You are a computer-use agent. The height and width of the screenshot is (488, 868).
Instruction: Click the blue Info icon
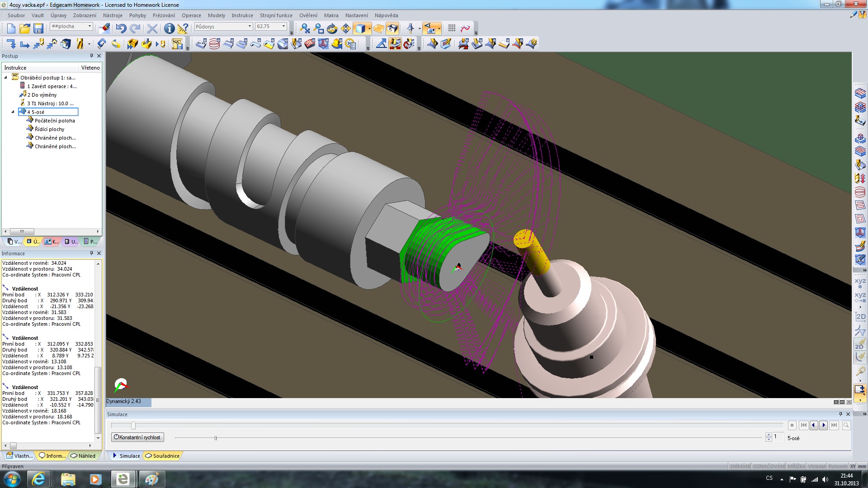pos(169,28)
